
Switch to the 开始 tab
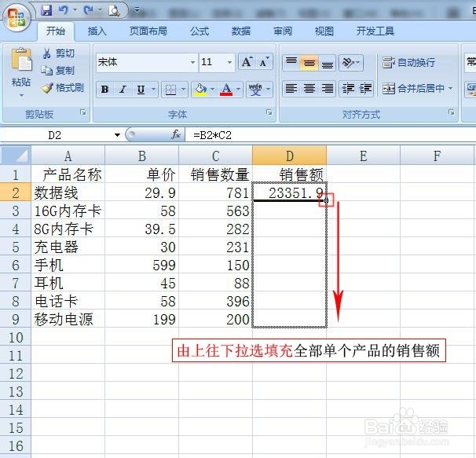click(x=56, y=31)
